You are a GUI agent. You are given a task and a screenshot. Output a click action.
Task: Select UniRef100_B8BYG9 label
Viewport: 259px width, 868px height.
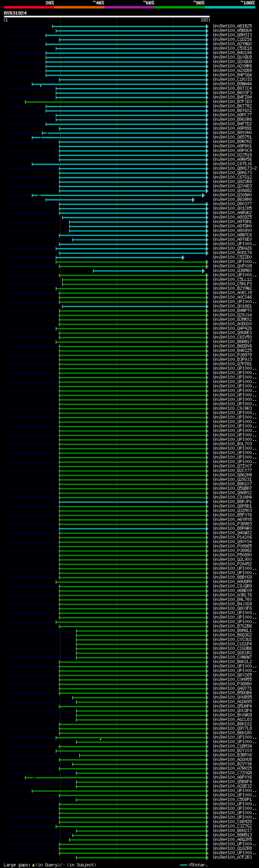232,577
